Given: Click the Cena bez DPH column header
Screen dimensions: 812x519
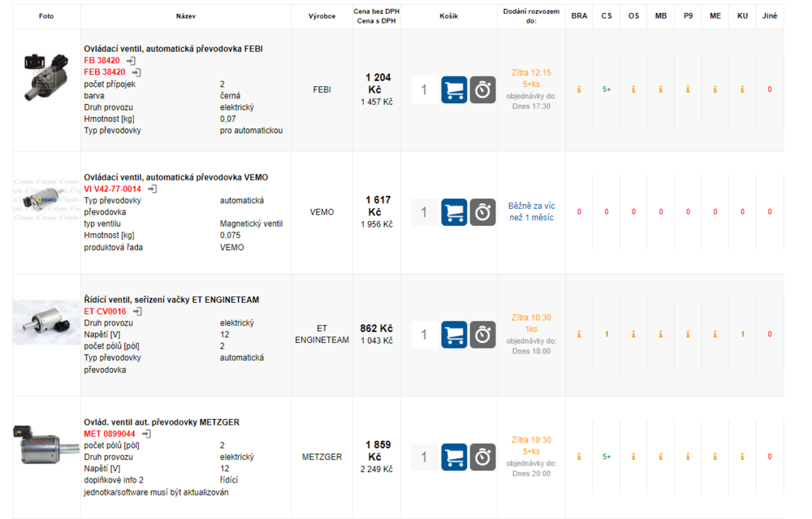Looking at the screenshot, I should [377, 11].
